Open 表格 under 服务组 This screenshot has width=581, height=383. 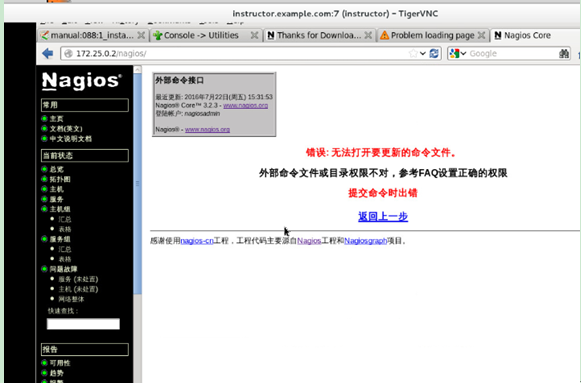65,259
